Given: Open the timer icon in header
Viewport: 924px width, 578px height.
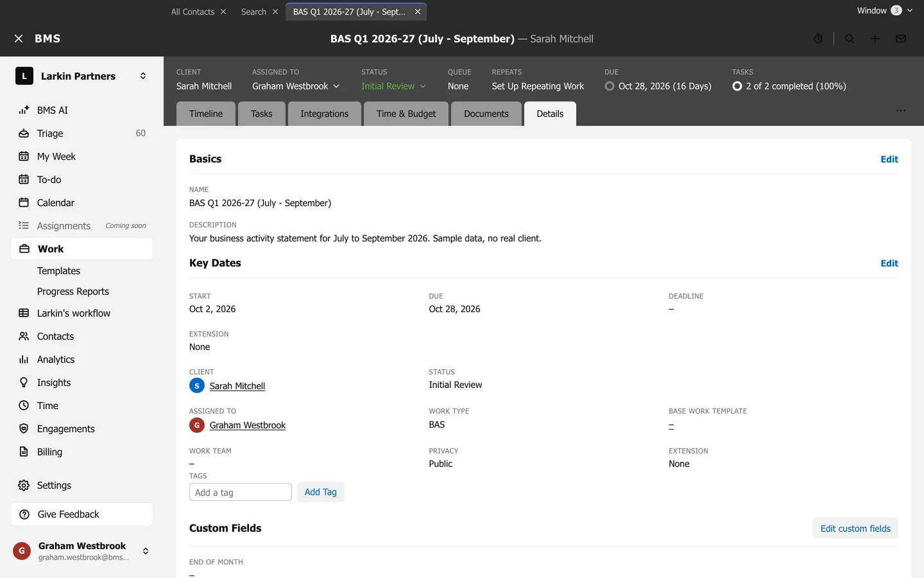Looking at the screenshot, I should pos(818,39).
